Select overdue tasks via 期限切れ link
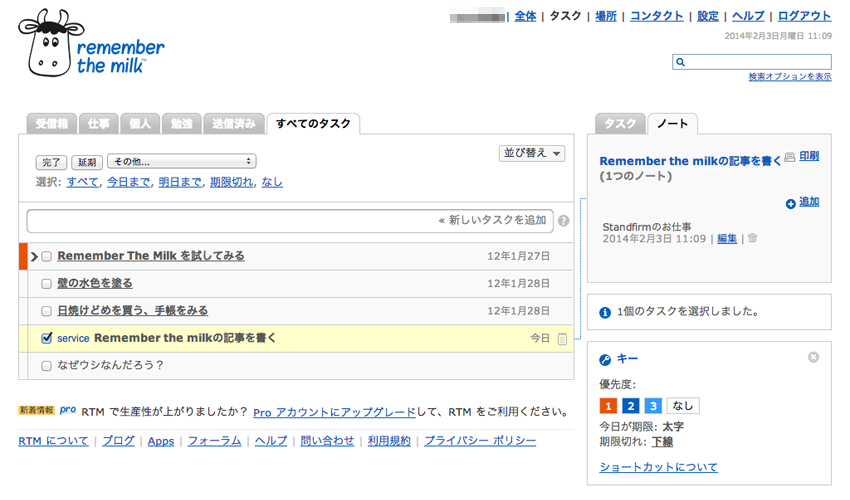Image resolution: width=850 pixels, height=500 pixels. tap(231, 182)
